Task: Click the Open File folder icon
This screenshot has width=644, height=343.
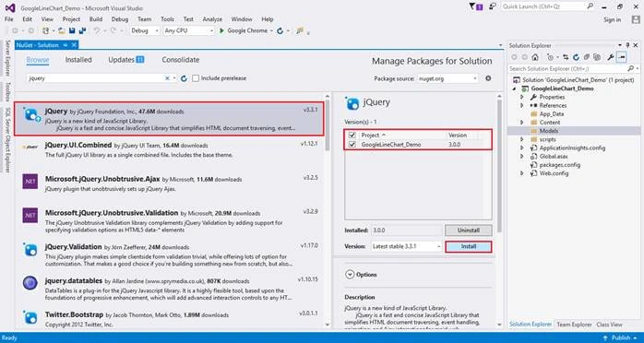Action: (x=62, y=30)
